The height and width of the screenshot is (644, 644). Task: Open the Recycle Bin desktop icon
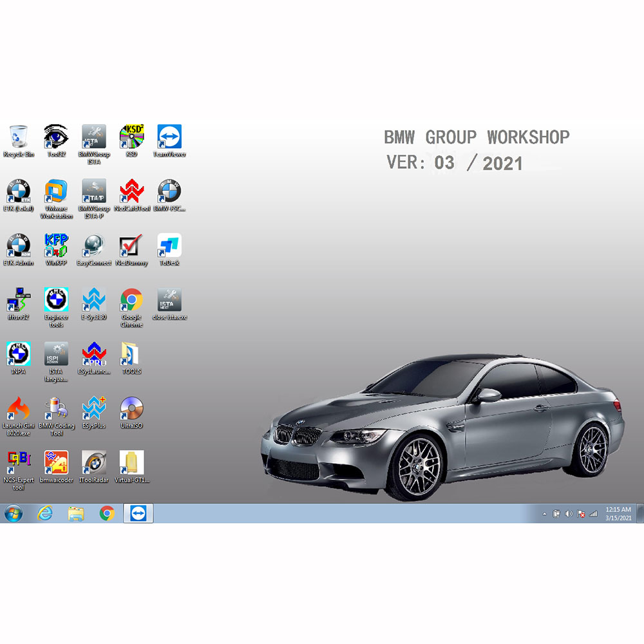click(x=19, y=141)
